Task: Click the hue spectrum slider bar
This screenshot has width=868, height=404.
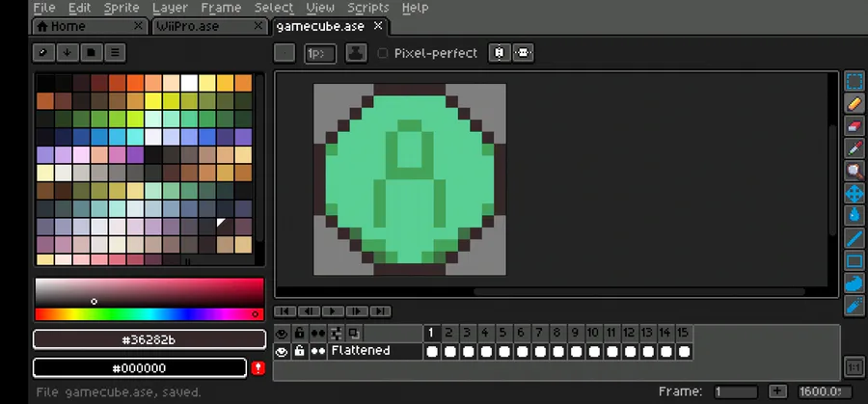Action: [149, 314]
